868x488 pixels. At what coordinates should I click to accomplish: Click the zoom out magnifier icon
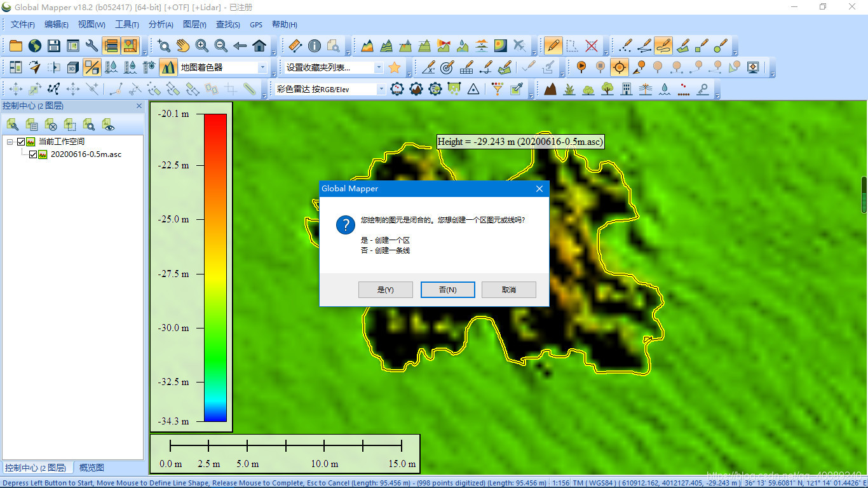pyautogui.click(x=221, y=46)
